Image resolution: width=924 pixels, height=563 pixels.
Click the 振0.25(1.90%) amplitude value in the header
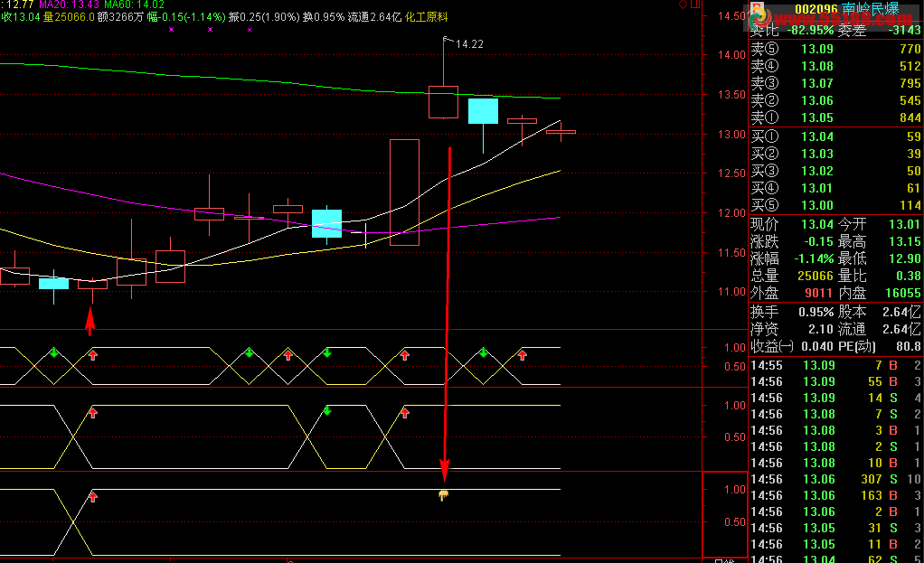pos(265,17)
